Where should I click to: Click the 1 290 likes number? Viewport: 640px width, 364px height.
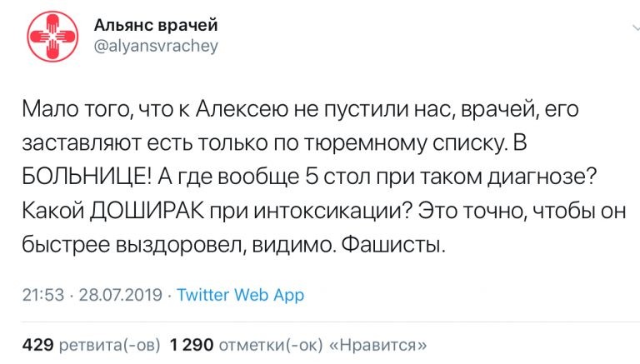click(192, 343)
